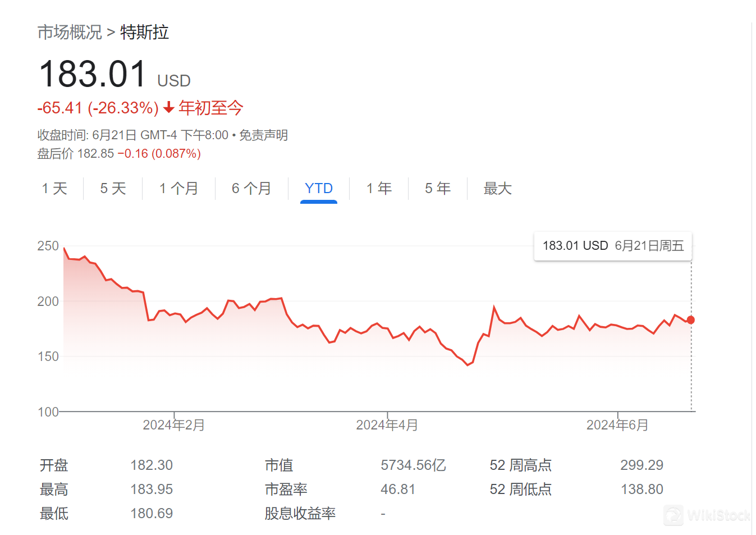Click the red endpoint dot on chart
Image resolution: width=756 pixels, height=535 pixels.
point(691,320)
